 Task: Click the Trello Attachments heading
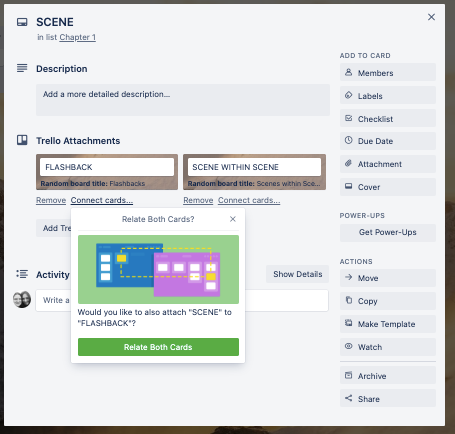click(x=78, y=141)
